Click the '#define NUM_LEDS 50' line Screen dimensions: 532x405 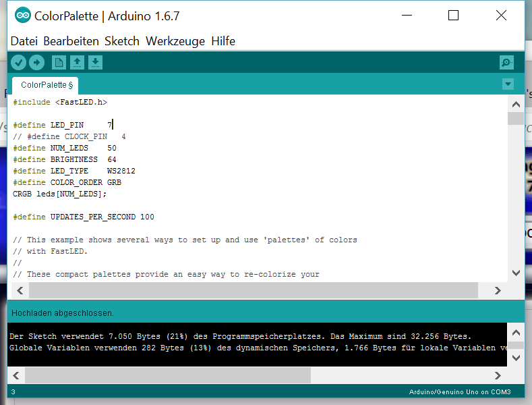(x=65, y=148)
